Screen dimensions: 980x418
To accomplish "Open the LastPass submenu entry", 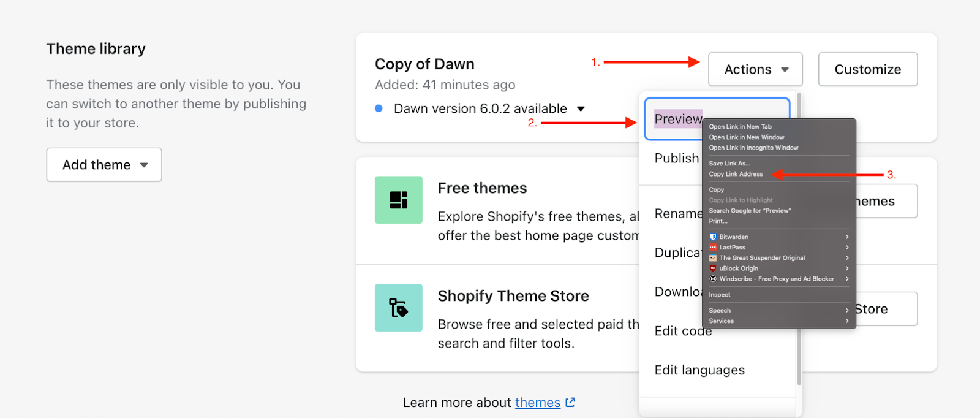I will [778, 248].
